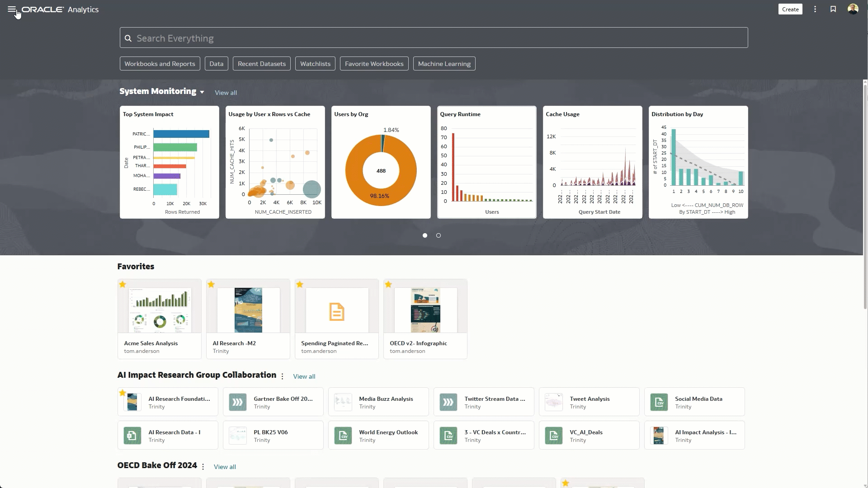Click into the Search Everything field
Viewport: 868px width, 488px height.
click(x=434, y=38)
